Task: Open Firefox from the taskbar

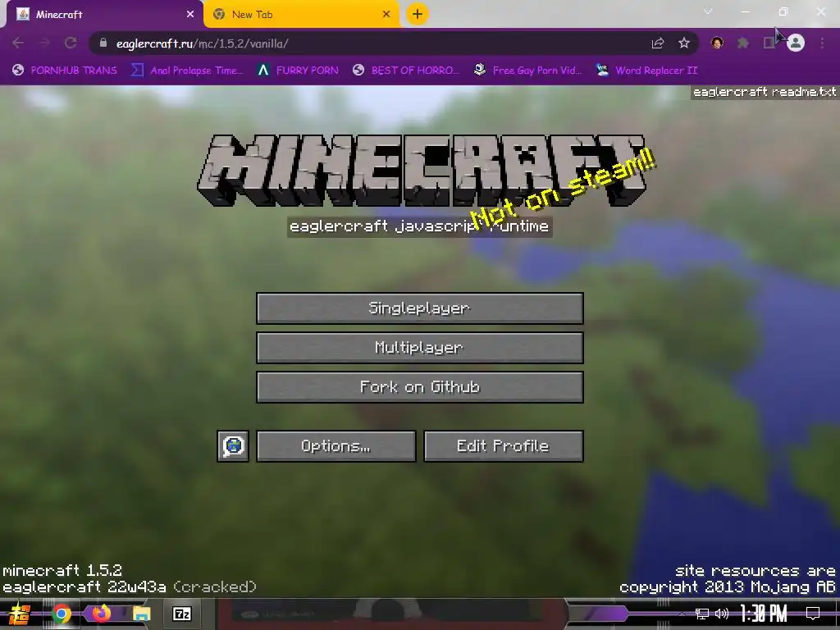Action: click(101, 613)
